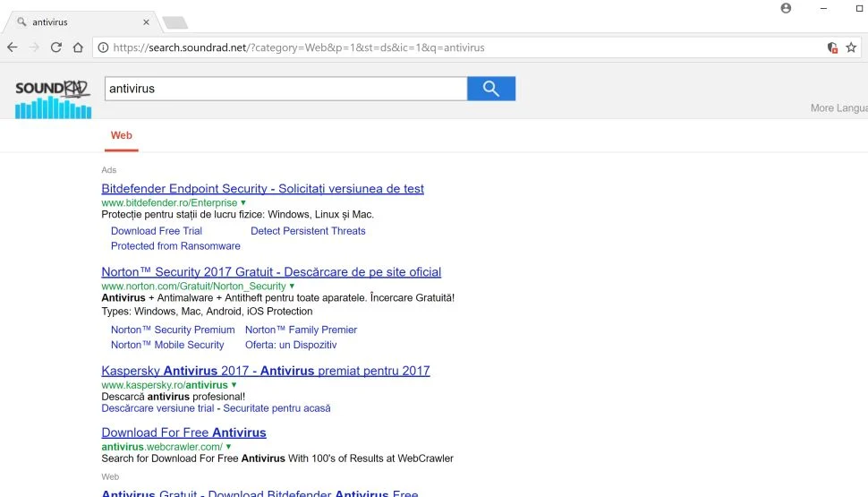Select the Web results tab
The width and height of the screenshot is (868, 497).
pos(121,136)
